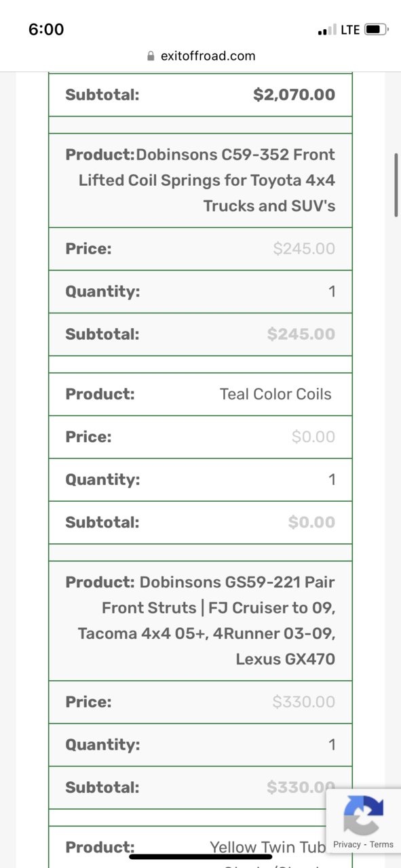The height and width of the screenshot is (868, 401).
Task: Tap the reCAPTCHA logo badge
Action: [364, 814]
